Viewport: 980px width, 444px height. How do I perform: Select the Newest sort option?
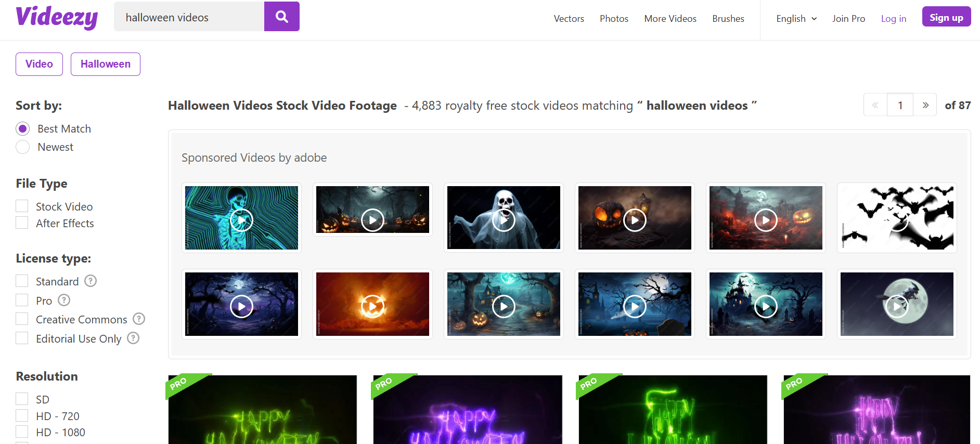(x=23, y=147)
